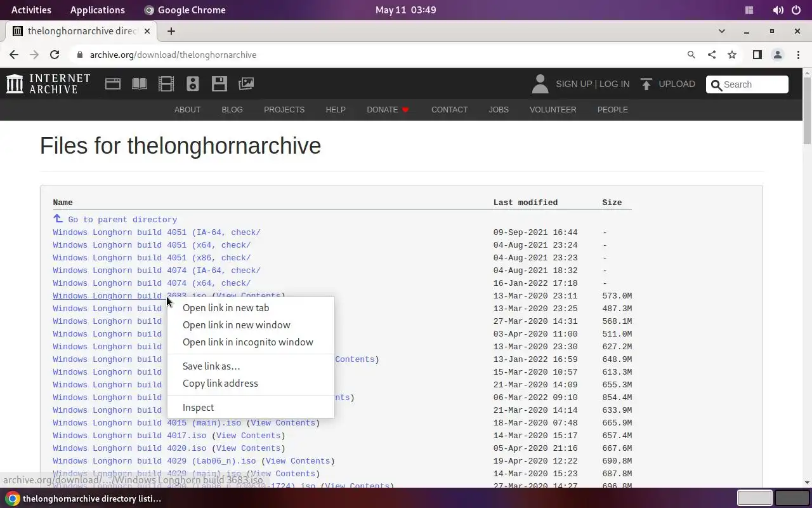This screenshot has height=508, width=812.
Task: Open the clock May 11 03:49
Action: click(405, 10)
